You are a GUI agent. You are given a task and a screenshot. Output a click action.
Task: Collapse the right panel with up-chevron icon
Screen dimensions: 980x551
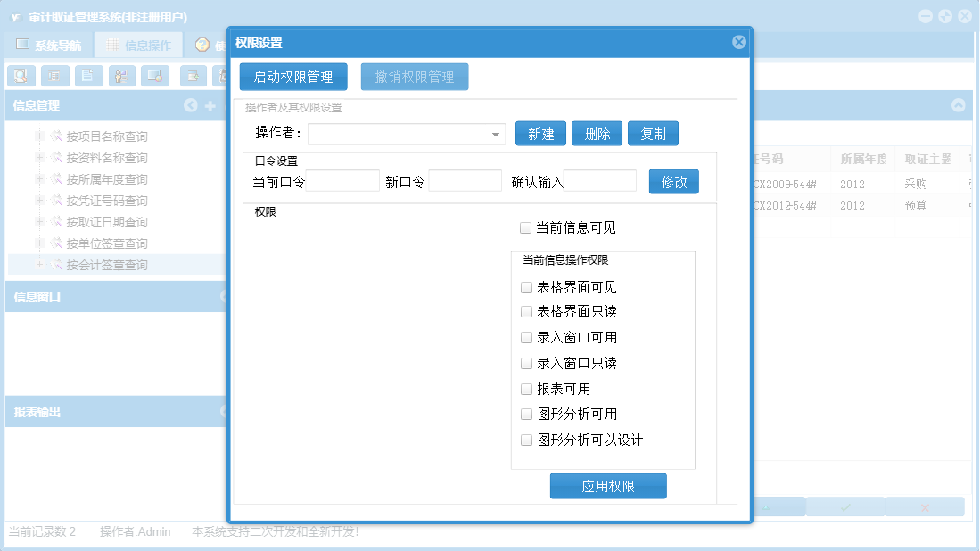(958, 105)
